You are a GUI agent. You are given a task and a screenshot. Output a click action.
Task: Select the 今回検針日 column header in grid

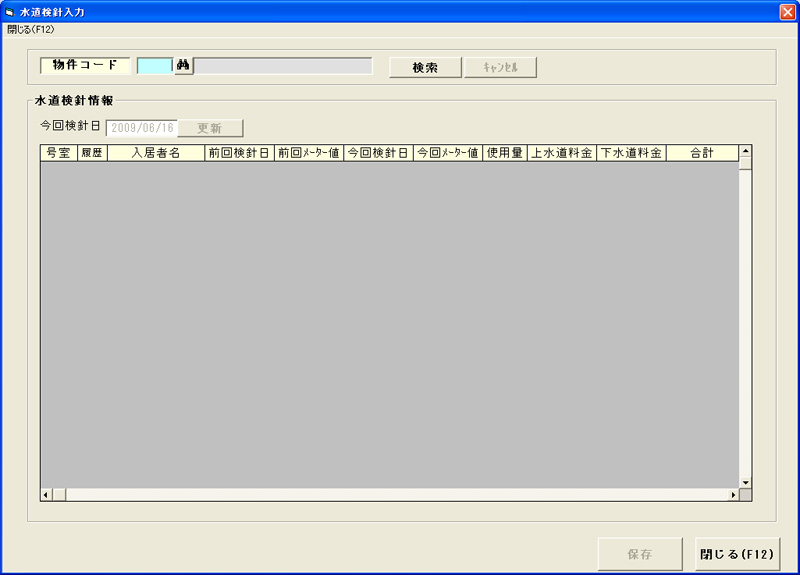tap(379, 153)
